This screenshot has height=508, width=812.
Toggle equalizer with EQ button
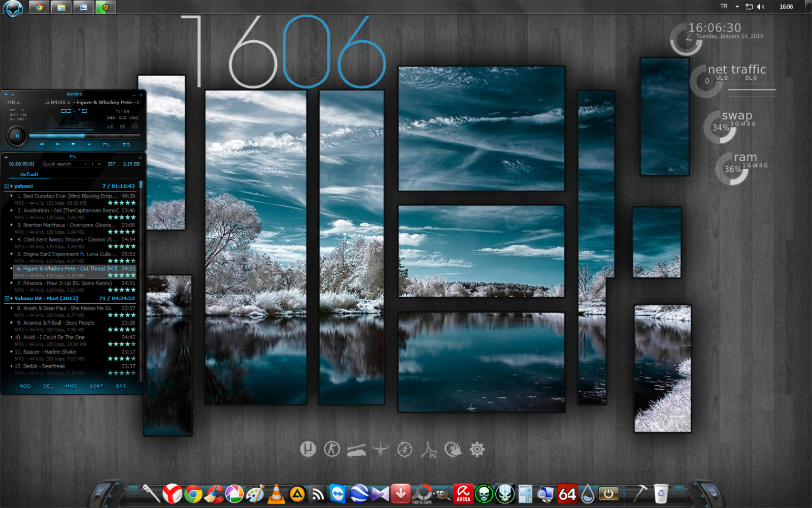pyautogui.click(x=126, y=145)
